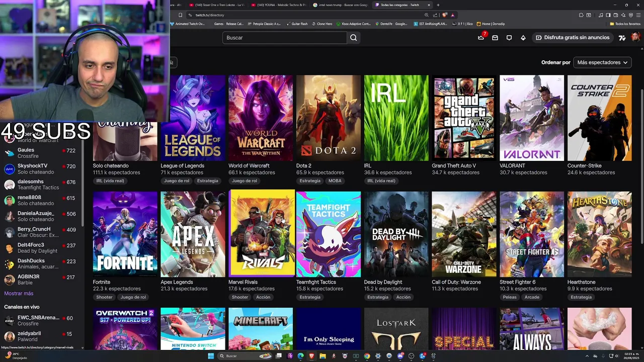Click the League of Legends title link
This screenshot has height=362, width=644.
click(182, 166)
